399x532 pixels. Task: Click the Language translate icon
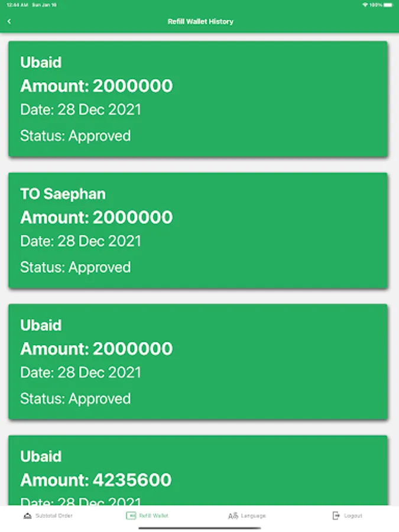pos(233,515)
